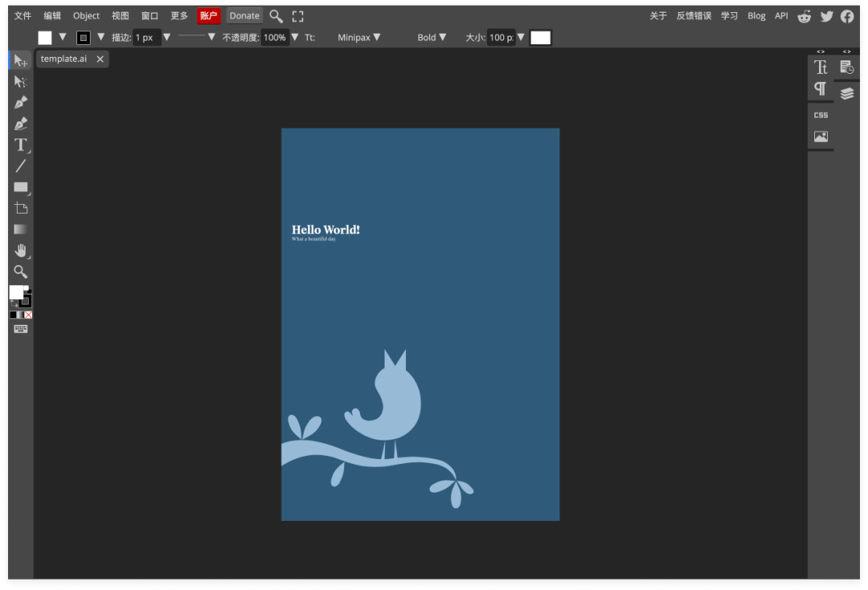
Task: Open the Object menu
Action: coord(86,16)
